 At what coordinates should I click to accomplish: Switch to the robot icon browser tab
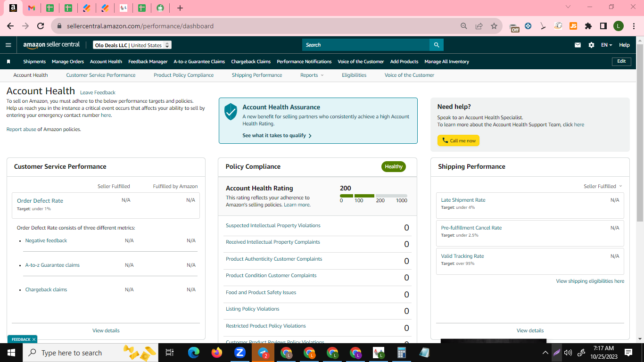pos(160,8)
